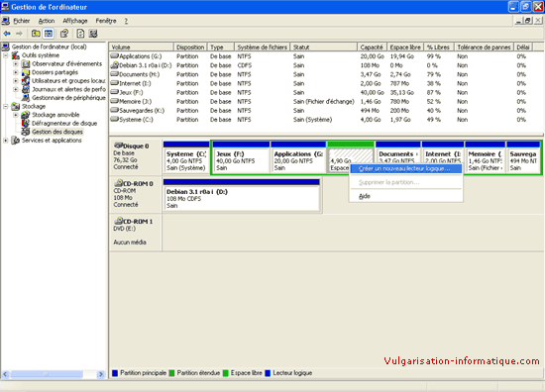Select the Jeux (F:) partition block
The width and height of the screenshot is (545, 392).
point(241,157)
